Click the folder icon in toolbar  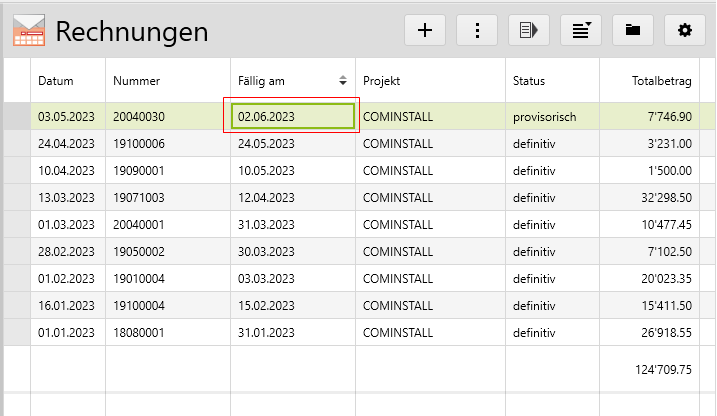[633, 30]
